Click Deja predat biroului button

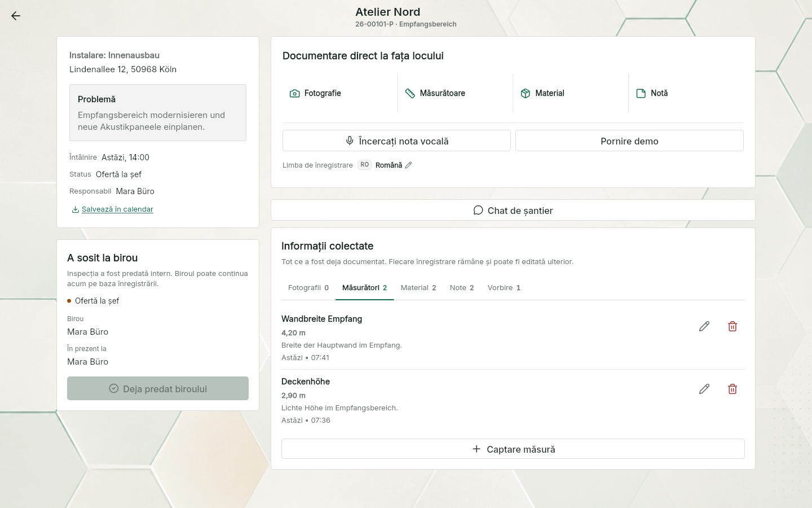click(x=158, y=388)
